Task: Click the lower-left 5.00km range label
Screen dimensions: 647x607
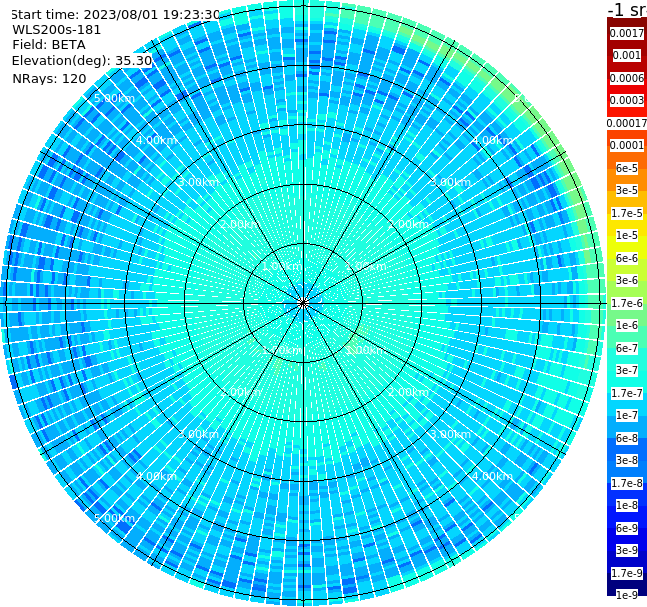Action: [114, 518]
